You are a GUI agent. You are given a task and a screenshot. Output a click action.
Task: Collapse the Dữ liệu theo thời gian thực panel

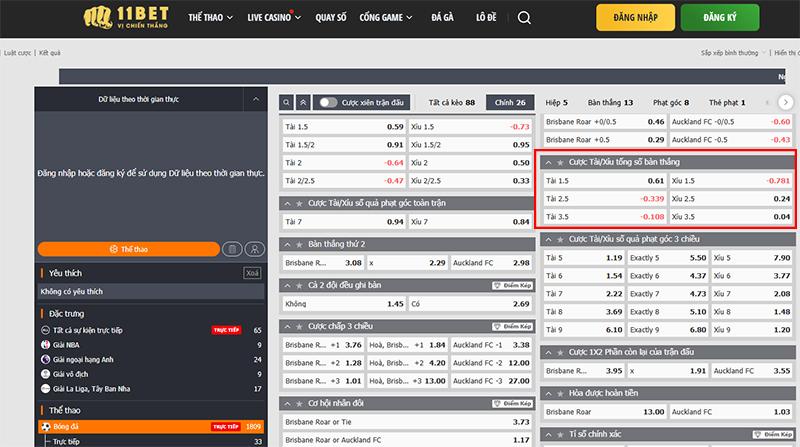coord(257,100)
